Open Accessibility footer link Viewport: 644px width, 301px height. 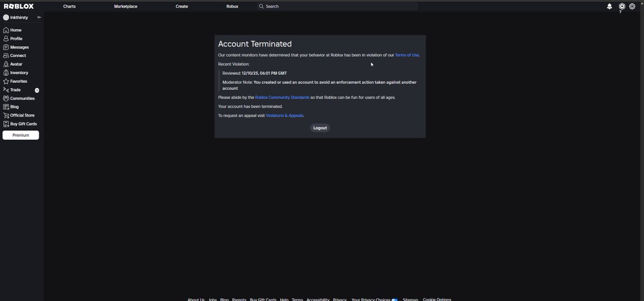tap(318, 299)
